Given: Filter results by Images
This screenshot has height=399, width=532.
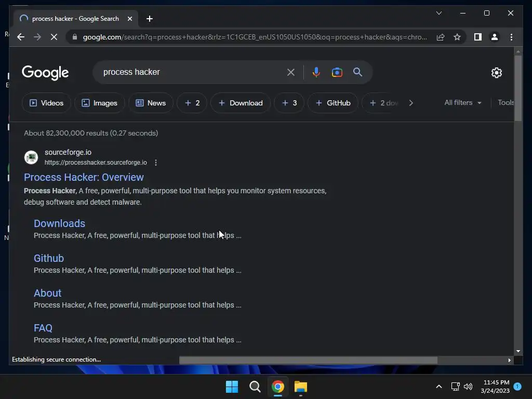Looking at the screenshot, I should 99,103.
